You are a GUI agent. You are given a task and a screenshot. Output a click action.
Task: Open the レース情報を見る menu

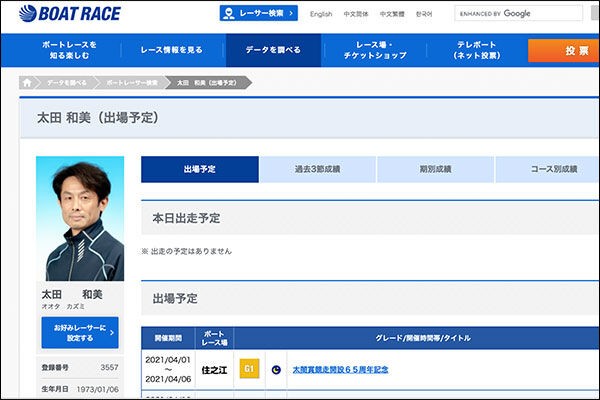(x=171, y=50)
